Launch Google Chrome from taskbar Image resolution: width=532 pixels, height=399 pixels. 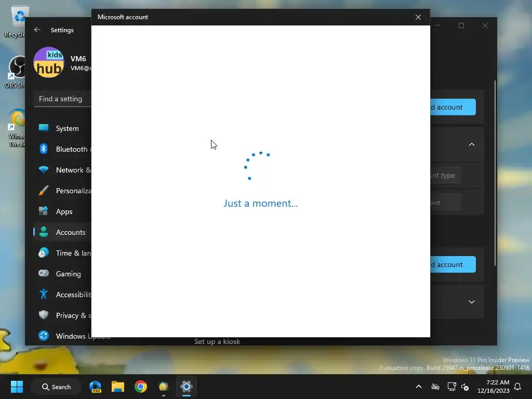(140, 387)
